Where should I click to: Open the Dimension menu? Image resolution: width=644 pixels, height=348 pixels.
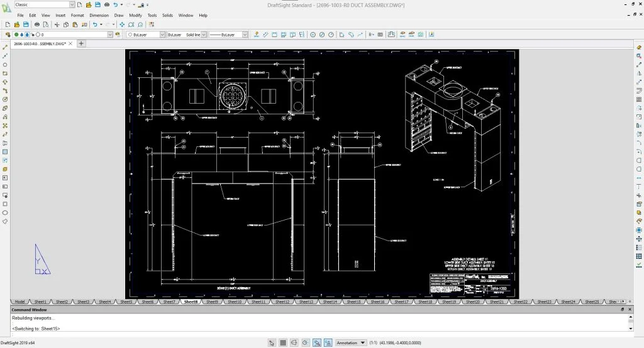tap(99, 15)
